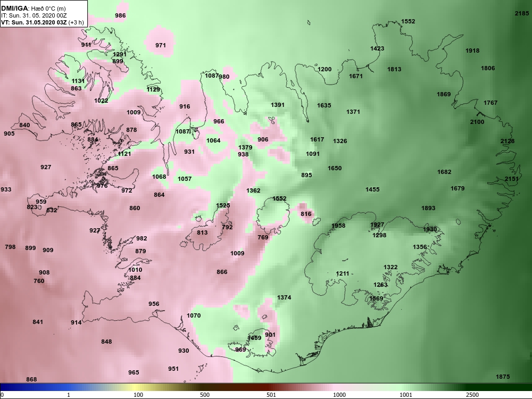Click the map value 1121
The height and width of the screenshot is (399, 532).
124,154
